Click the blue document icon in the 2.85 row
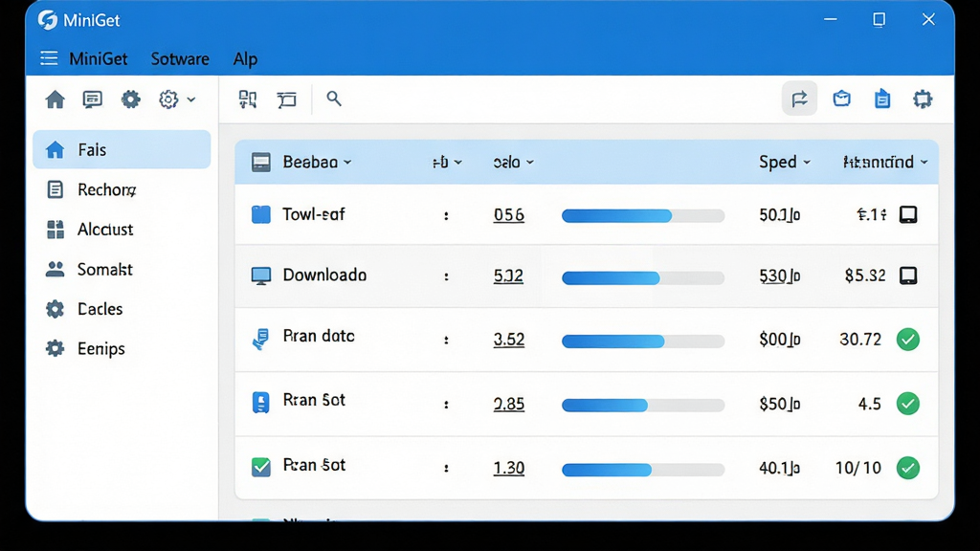Viewport: 980px width, 551px height. coord(260,403)
